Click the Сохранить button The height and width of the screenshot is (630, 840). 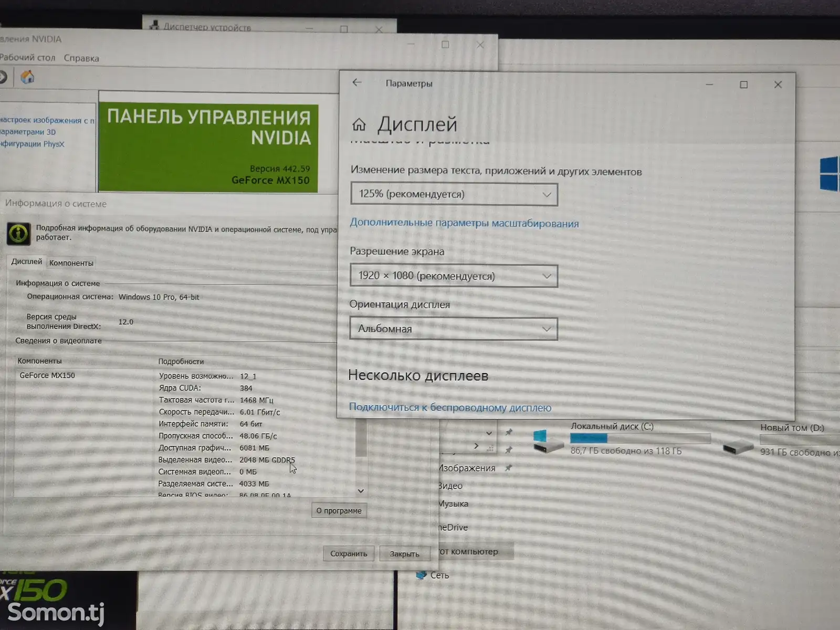click(349, 553)
